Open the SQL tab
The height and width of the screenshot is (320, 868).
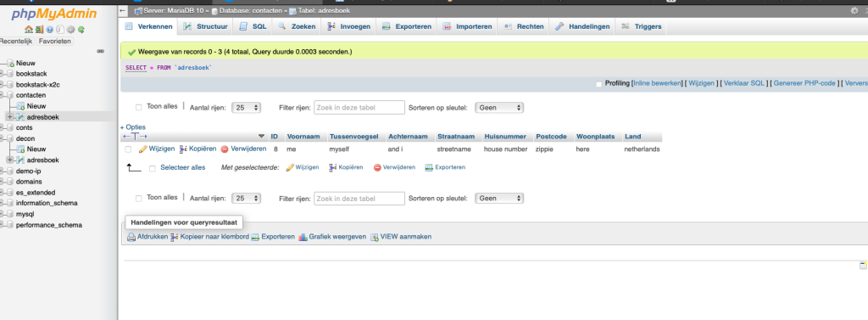pos(253,26)
